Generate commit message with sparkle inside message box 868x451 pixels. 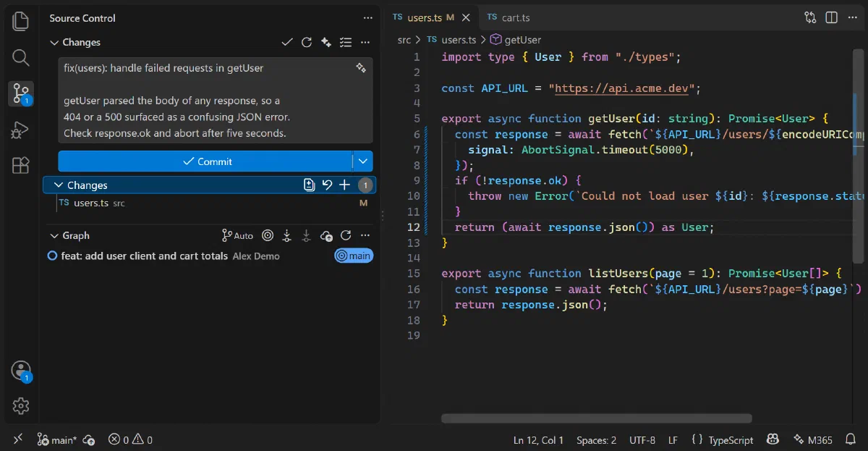[361, 68]
